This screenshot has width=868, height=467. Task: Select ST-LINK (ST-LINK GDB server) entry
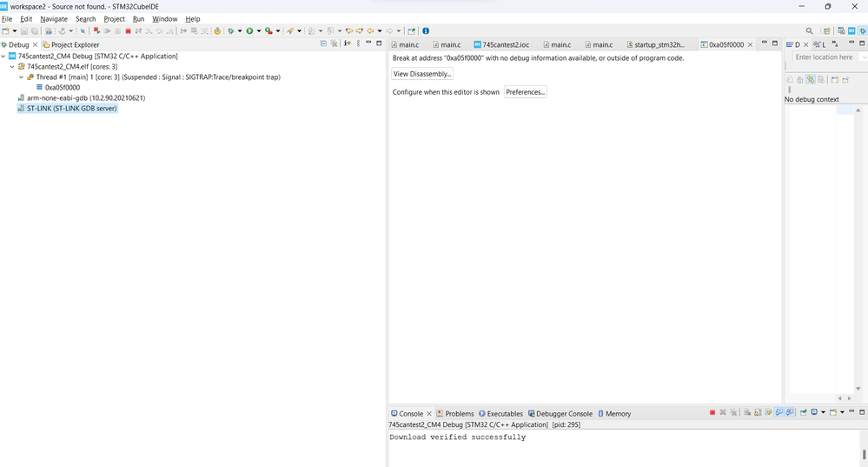click(68, 108)
